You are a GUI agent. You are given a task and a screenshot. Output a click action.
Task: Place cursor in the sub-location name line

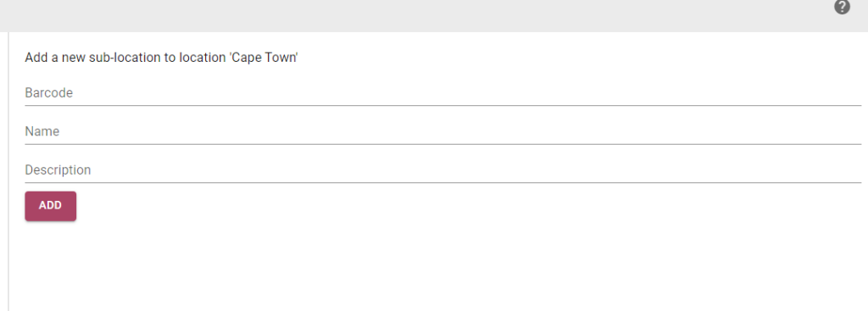[x=442, y=131]
